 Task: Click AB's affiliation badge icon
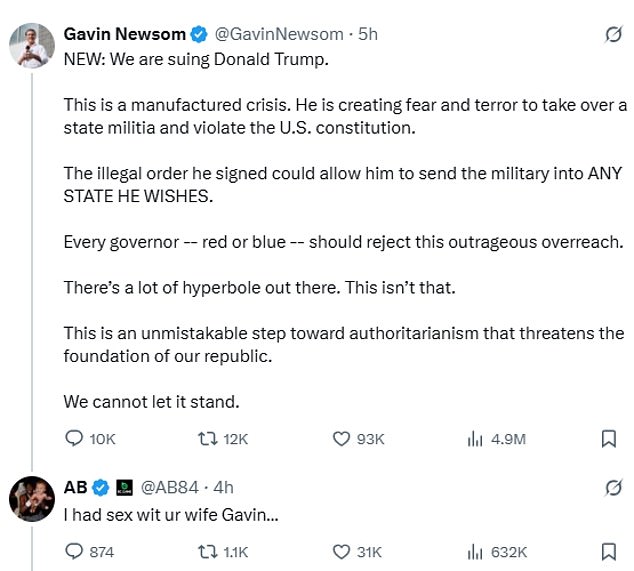tap(126, 487)
